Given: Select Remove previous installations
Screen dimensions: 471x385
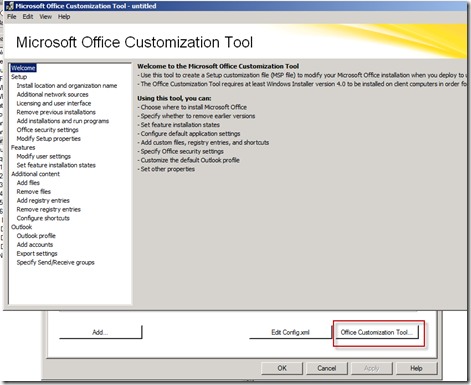Looking at the screenshot, I should pos(56,112).
